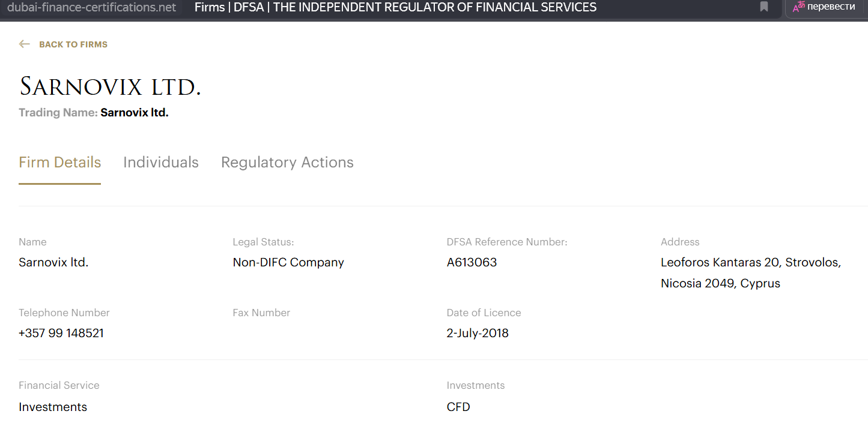
Task: Click the Sarnovix Ltd. main heading
Action: 110,87
